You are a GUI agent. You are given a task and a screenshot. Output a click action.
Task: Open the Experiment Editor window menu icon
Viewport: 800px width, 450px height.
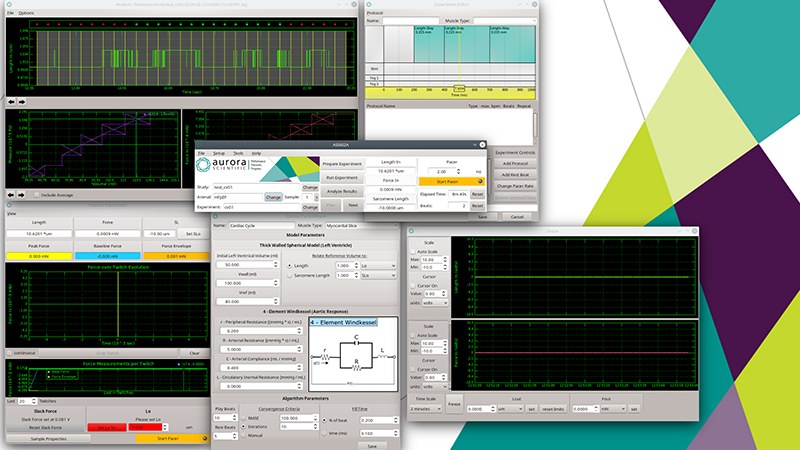tap(369, 5)
